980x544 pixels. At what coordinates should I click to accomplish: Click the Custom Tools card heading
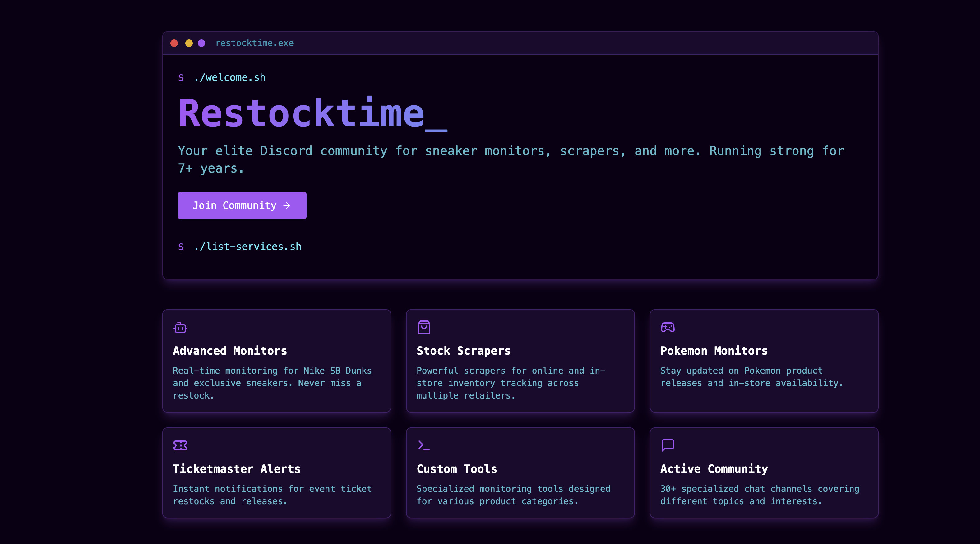tap(456, 469)
